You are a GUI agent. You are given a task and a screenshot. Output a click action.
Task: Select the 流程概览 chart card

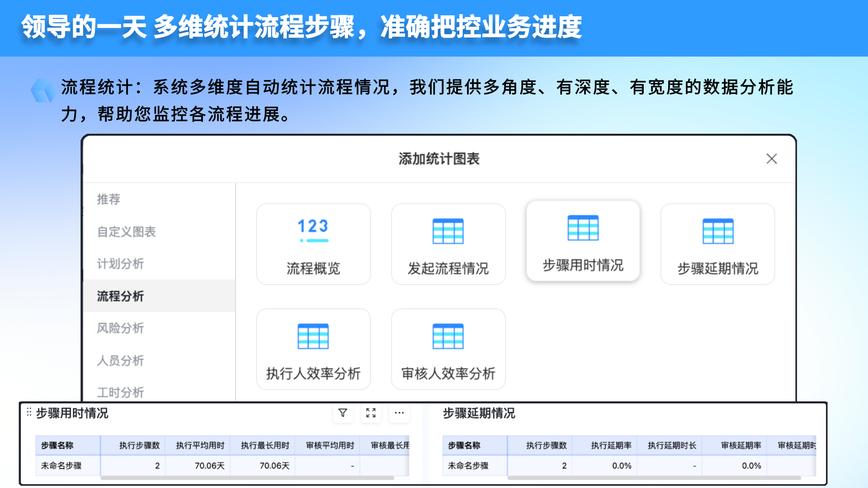313,244
